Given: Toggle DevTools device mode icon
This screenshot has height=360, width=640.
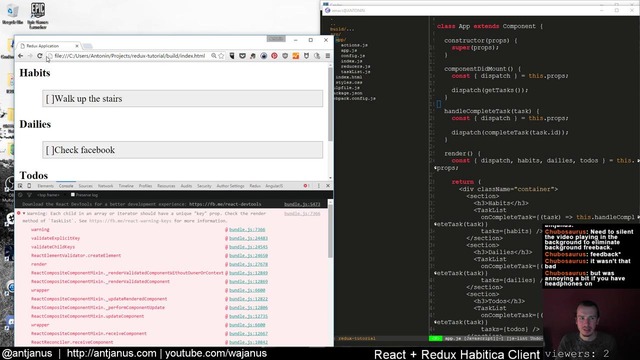Looking at the screenshot, I should click(x=29, y=186).
